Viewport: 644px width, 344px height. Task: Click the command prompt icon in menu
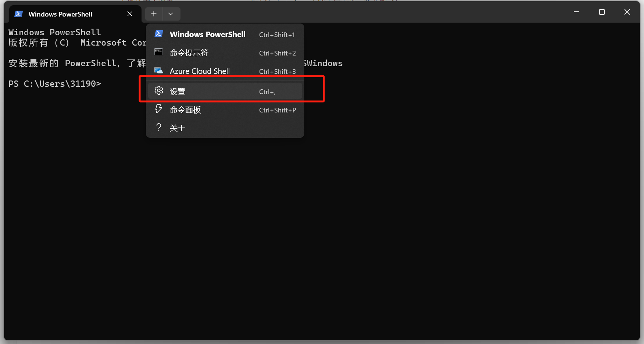(158, 52)
